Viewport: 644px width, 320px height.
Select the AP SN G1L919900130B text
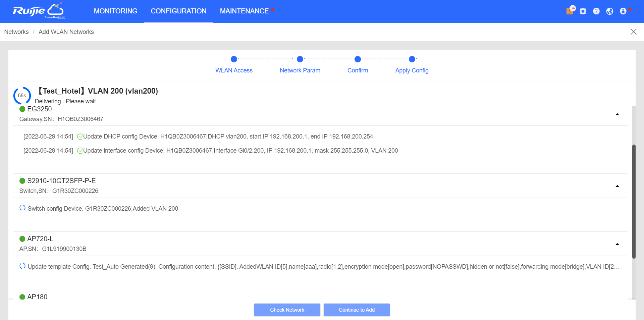pos(53,249)
